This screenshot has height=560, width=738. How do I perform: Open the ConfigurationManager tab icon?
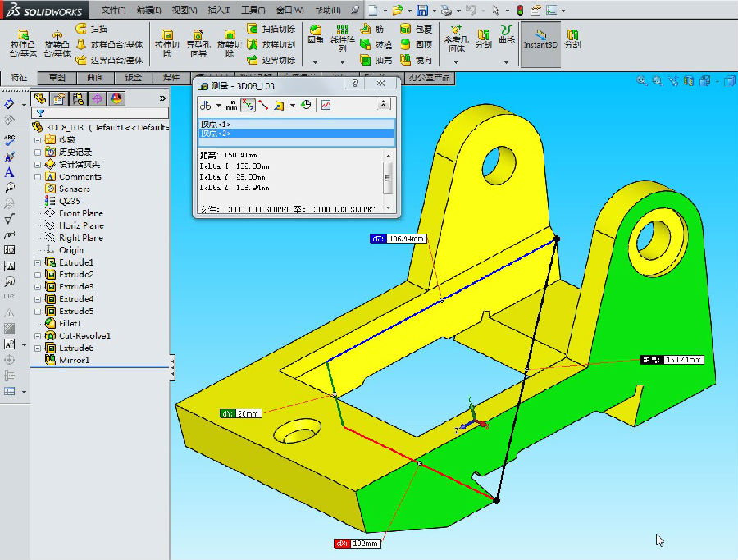pyautogui.click(x=77, y=98)
